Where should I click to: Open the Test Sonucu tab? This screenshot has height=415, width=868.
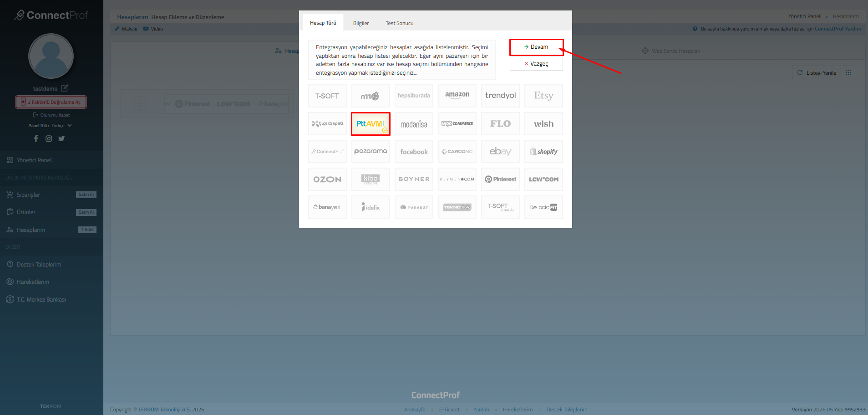400,23
